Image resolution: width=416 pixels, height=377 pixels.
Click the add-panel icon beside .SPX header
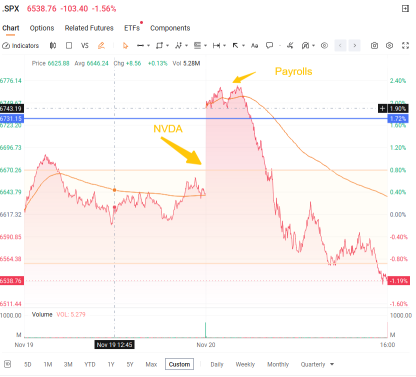click(405, 9)
